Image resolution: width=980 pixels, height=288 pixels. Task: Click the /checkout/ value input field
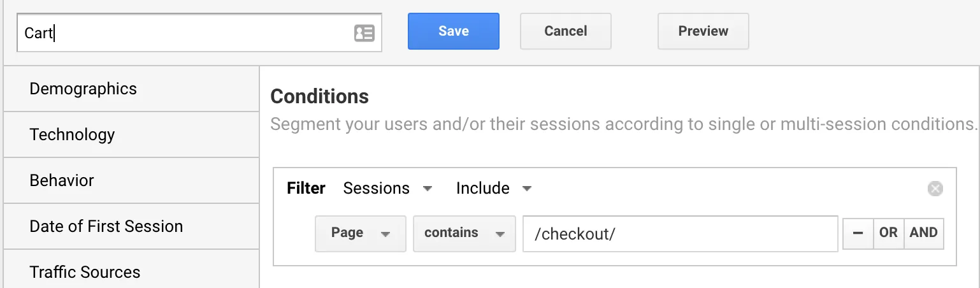pyautogui.click(x=681, y=234)
